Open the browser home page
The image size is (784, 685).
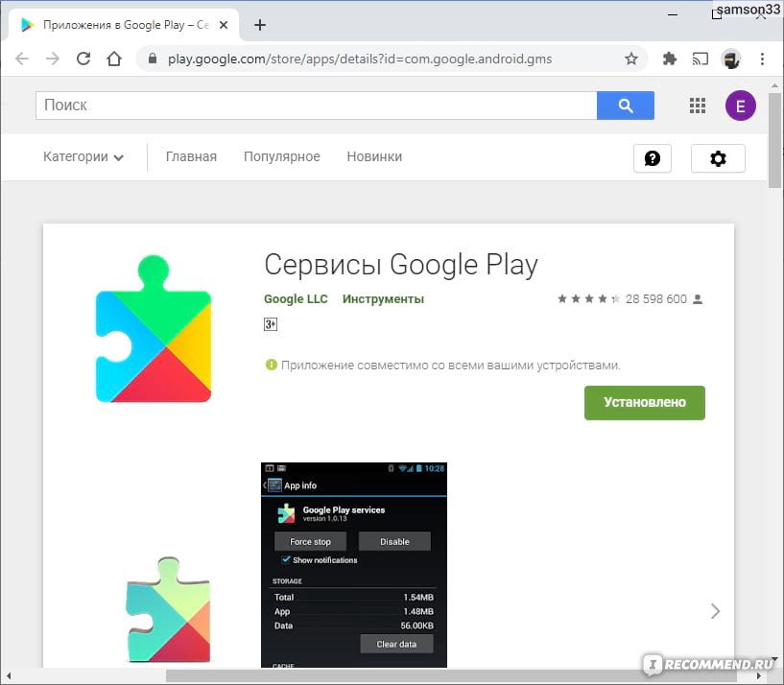click(x=114, y=59)
